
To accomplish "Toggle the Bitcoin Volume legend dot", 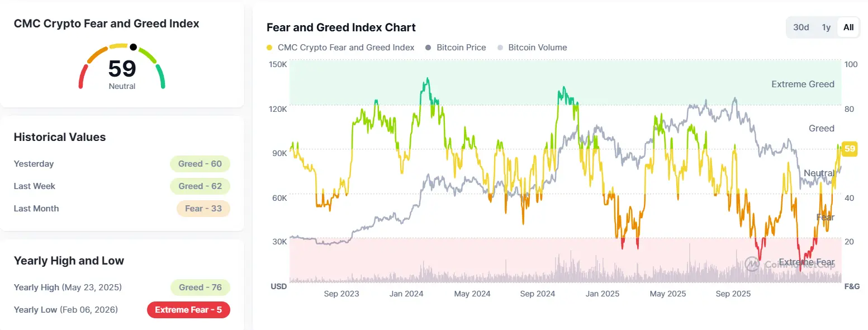I will [500, 48].
